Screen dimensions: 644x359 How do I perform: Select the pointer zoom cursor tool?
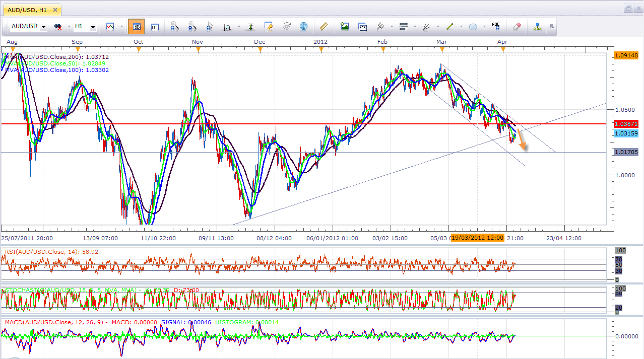210,26
